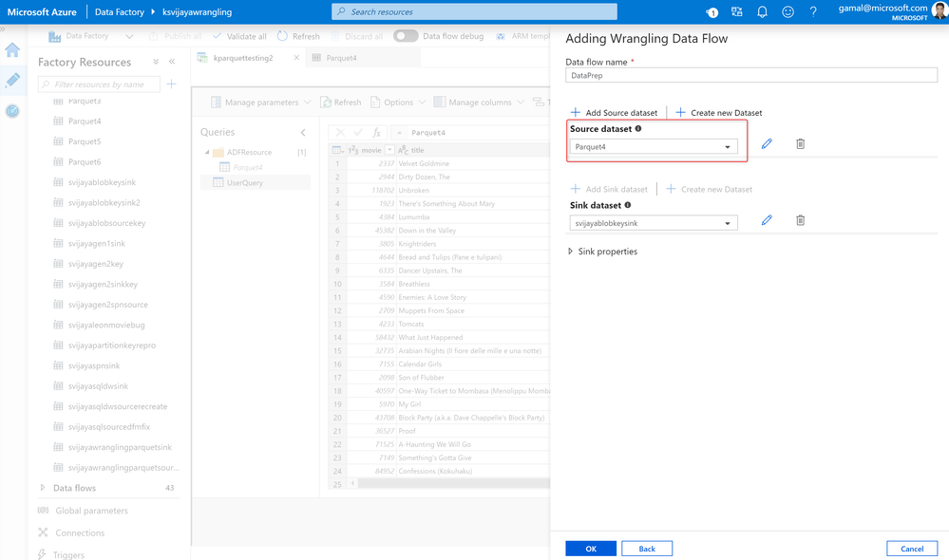
Task: Open the switch Data Factory icon in header
Action: (736, 11)
